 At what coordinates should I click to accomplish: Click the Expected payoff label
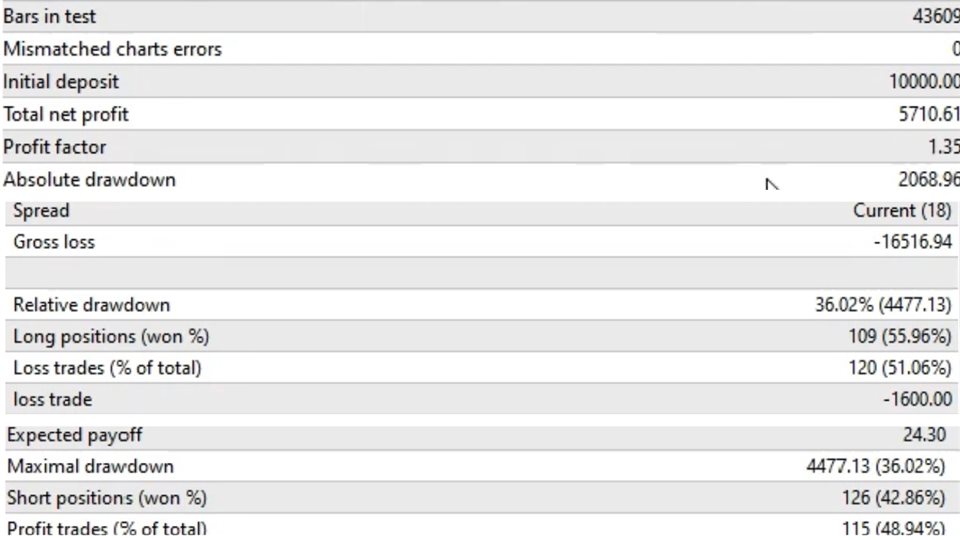(x=75, y=435)
